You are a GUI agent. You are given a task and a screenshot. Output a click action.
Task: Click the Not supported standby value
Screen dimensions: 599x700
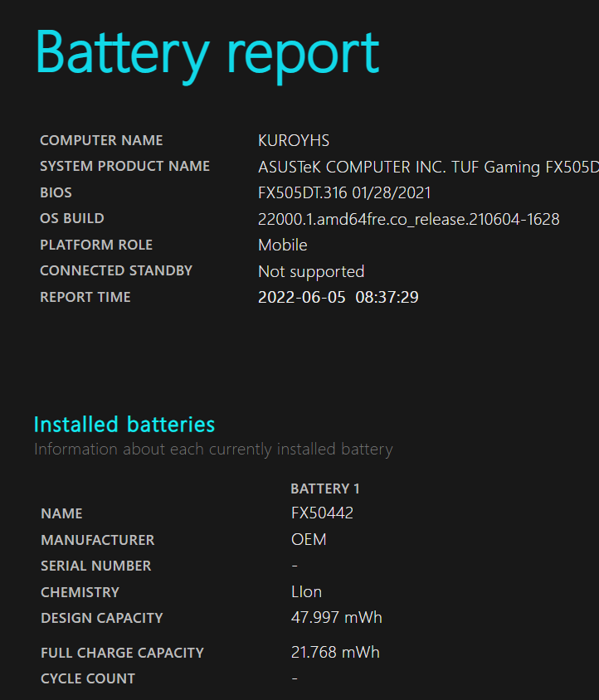311,271
